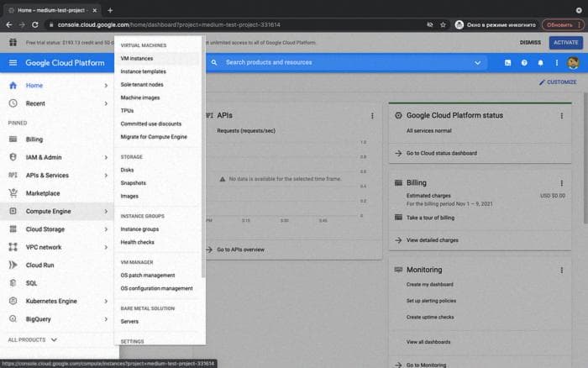Click the page vertical scrollbar
Viewport: 588px width, 368px height.
point(585,158)
